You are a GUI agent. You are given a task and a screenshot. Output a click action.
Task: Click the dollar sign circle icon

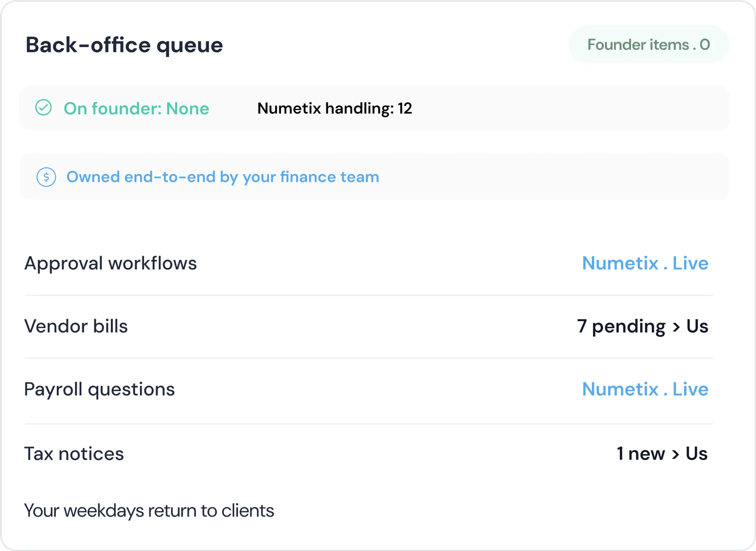click(46, 177)
